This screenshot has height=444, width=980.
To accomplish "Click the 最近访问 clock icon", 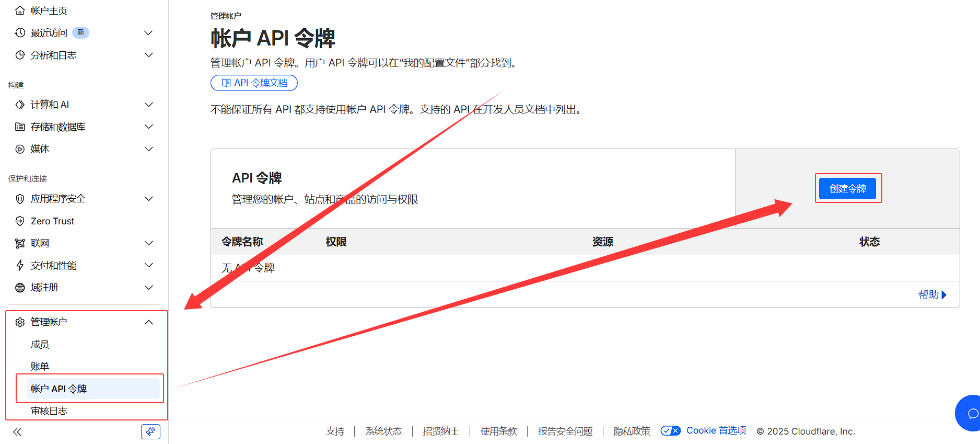I will pos(20,33).
